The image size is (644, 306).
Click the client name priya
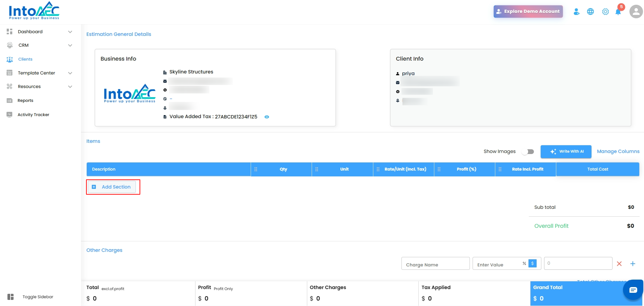[x=408, y=73]
